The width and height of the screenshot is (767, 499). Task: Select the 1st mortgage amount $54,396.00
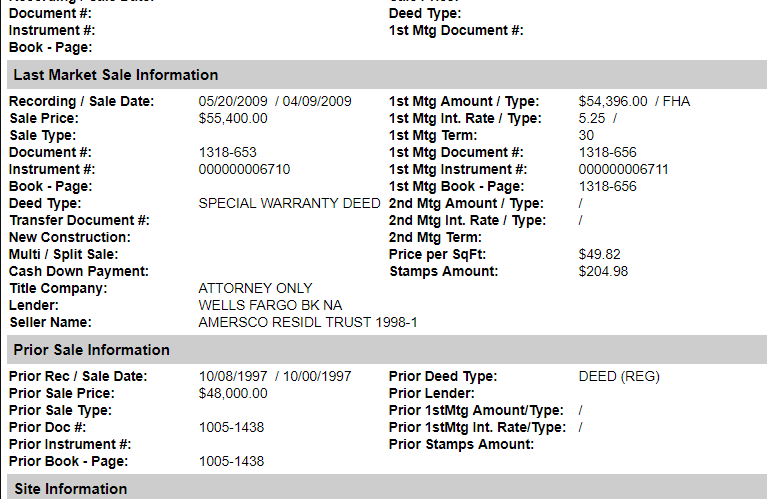pos(613,101)
